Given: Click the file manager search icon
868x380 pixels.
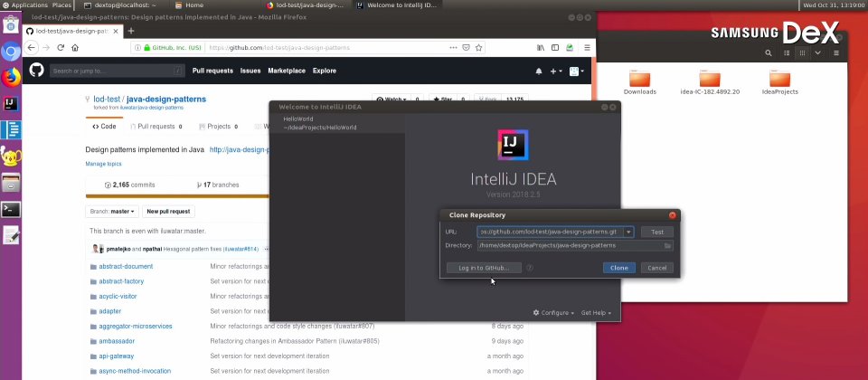Looking at the screenshot, I should 769,53.
